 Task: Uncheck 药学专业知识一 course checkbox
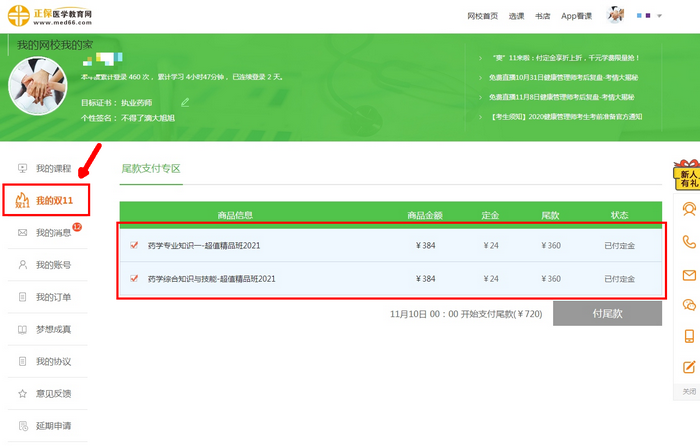[134, 245]
